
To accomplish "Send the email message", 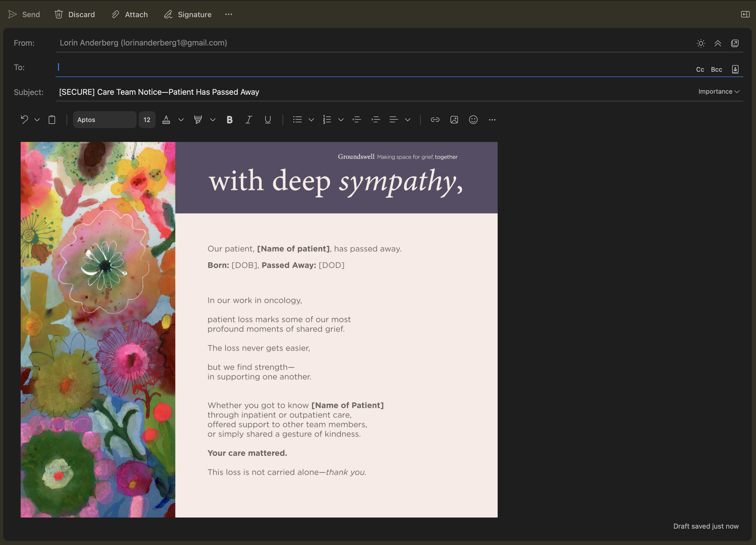I will 24,14.
